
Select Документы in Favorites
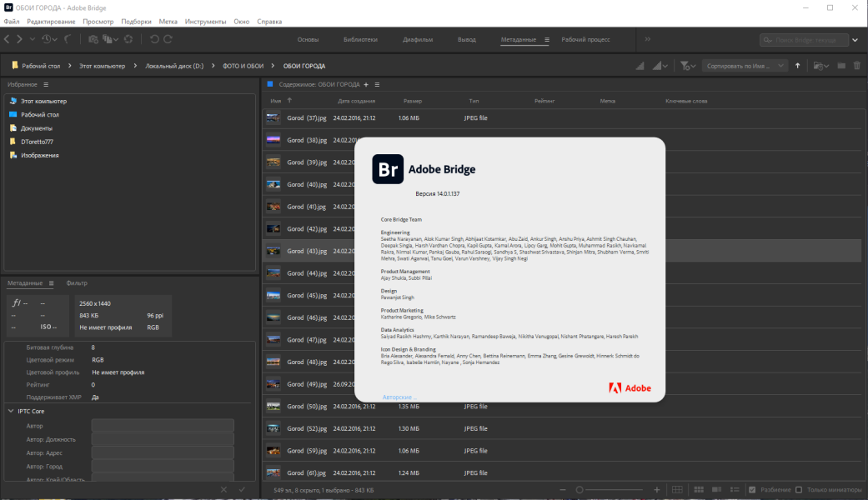tap(37, 128)
